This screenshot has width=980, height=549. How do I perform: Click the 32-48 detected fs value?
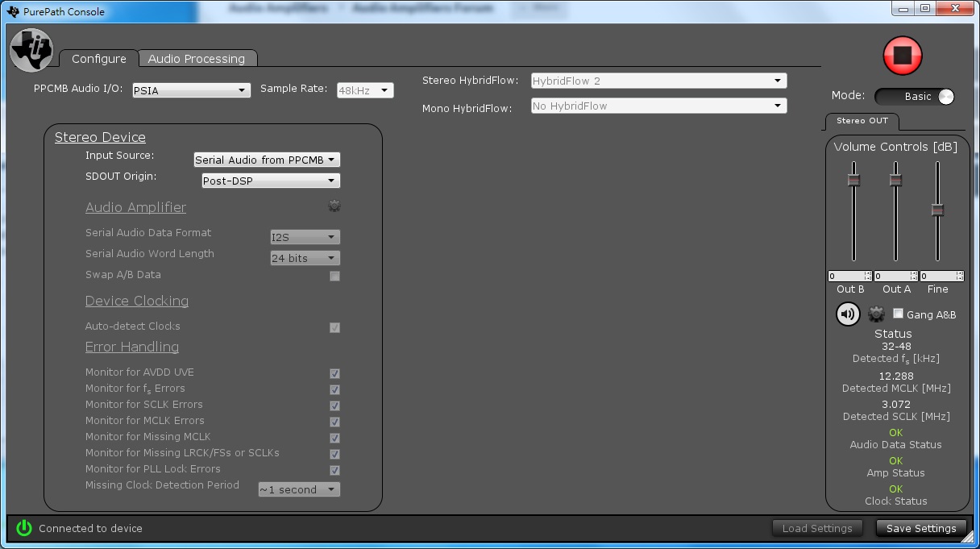click(896, 347)
